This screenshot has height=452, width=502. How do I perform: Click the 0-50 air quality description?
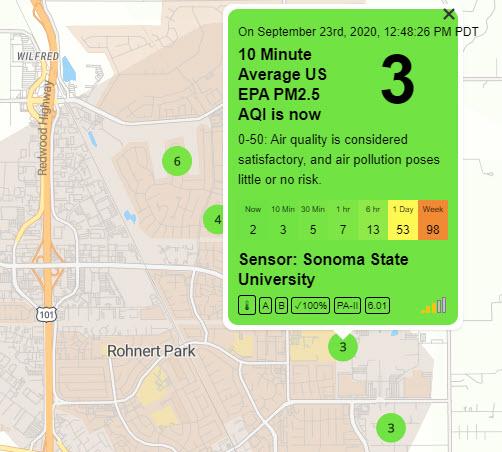(x=339, y=159)
